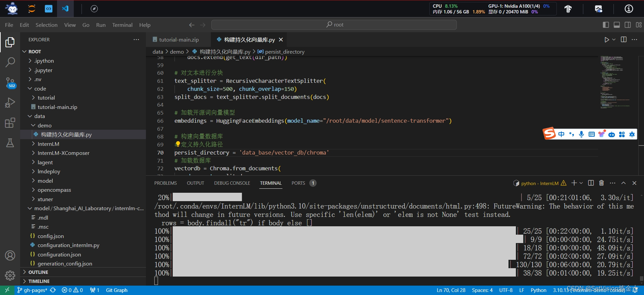Click the Jupyter icon in top bar

(32, 9)
